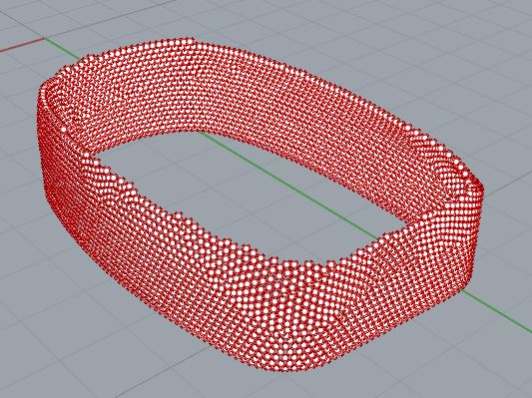Pick the isolated white point on the left inner rim
Screen dimensions: 532x398
[x=64, y=129]
